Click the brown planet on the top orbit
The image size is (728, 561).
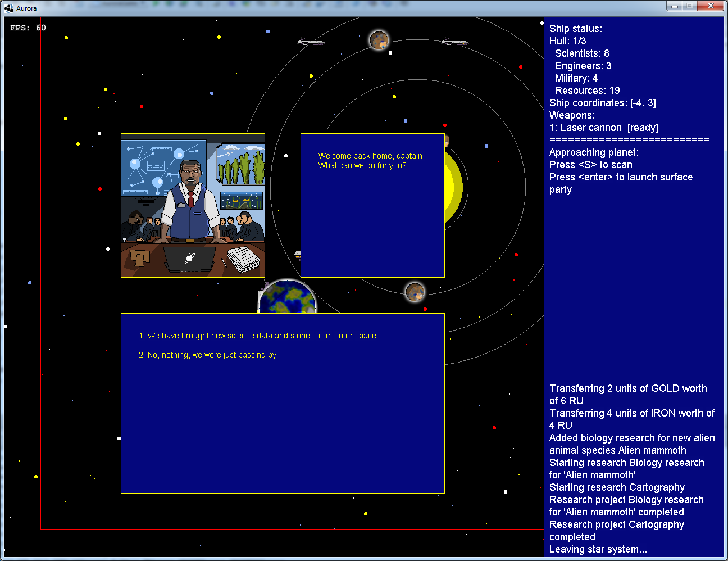tap(379, 40)
